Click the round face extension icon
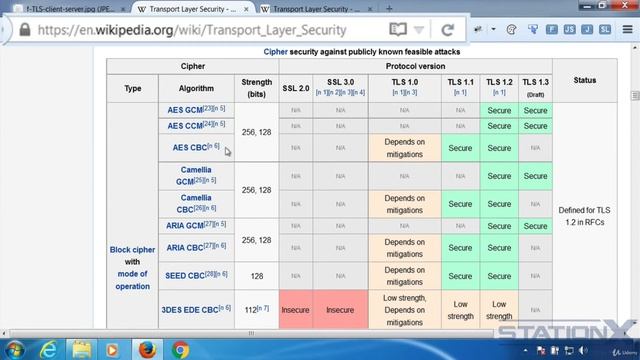 (511, 29)
